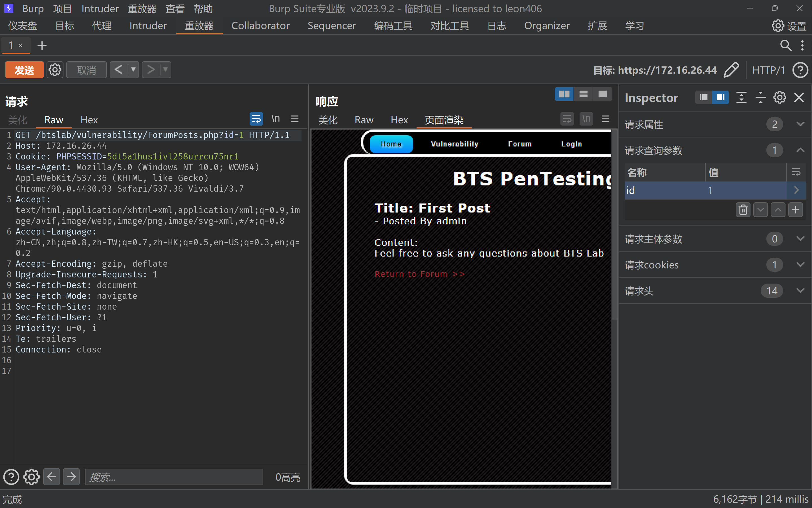The width and height of the screenshot is (812, 508).
Task: Open the Collaborator main tab
Action: [260, 26]
